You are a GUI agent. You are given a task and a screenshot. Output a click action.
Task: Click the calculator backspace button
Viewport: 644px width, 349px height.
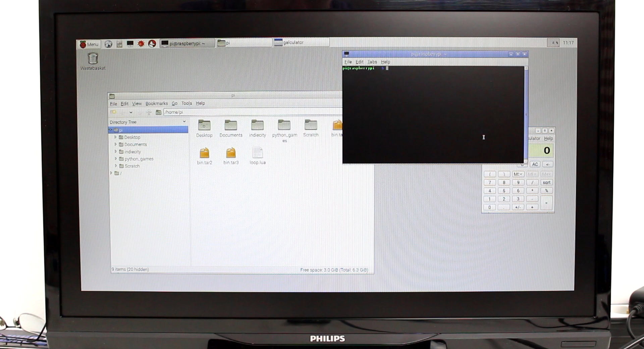coord(547,164)
